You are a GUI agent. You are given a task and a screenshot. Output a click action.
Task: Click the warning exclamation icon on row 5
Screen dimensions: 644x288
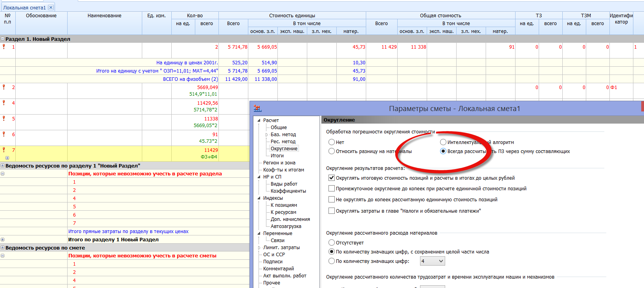coord(4,118)
